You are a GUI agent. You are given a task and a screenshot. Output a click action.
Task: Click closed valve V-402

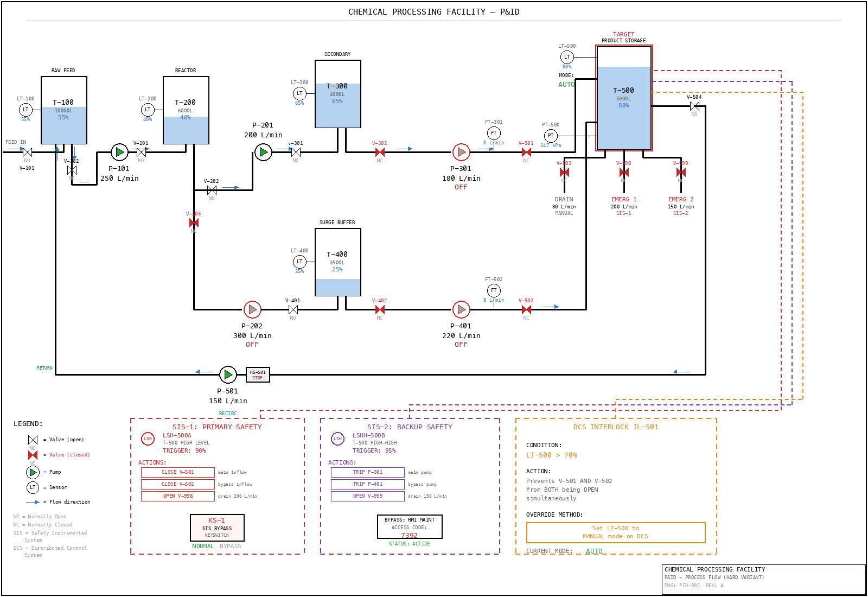[380, 310]
